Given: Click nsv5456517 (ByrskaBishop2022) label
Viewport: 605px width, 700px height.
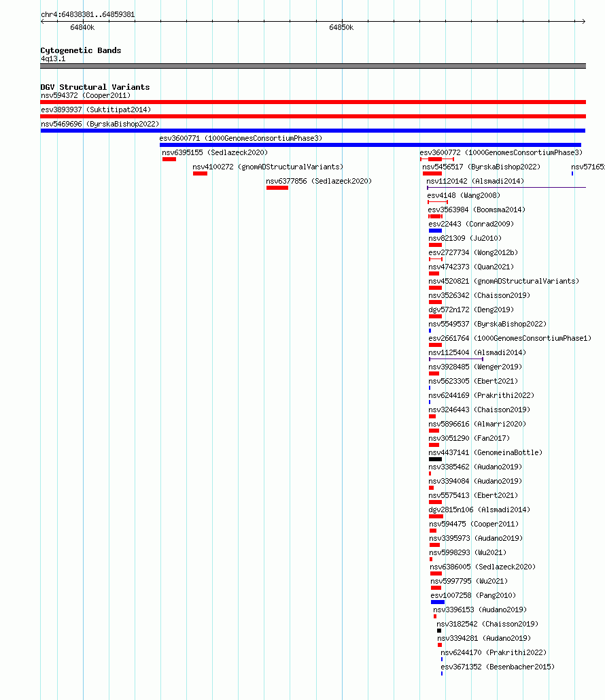Looking at the screenshot, I should pyautogui.click(x=481, y=167).
